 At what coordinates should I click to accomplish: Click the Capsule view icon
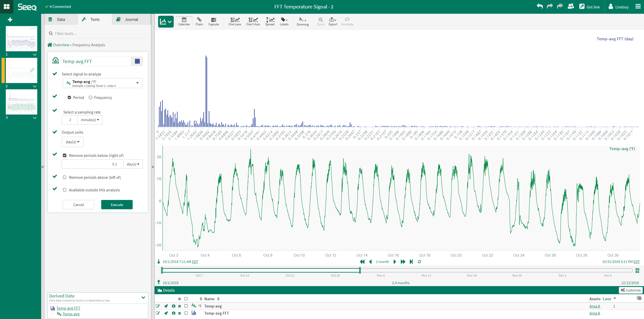[213, 21]
